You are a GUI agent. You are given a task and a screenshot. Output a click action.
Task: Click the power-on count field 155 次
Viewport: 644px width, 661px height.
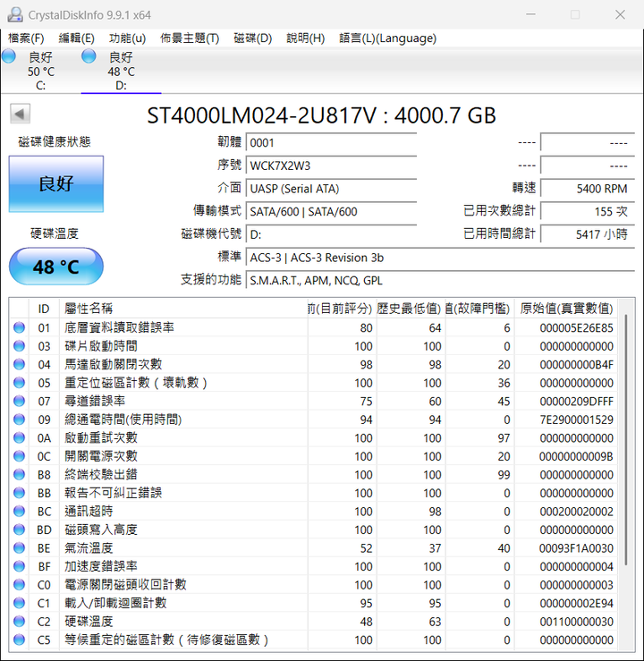587,211
